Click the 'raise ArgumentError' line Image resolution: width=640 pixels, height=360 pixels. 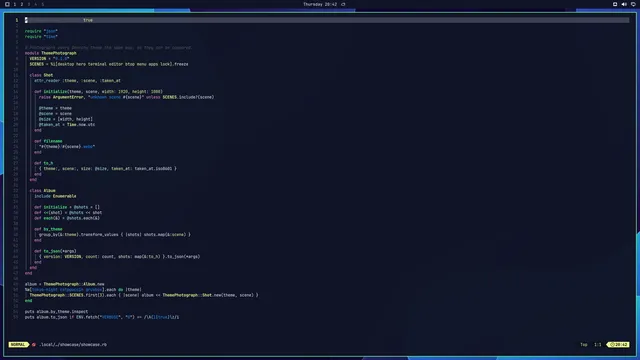[x=126, y=97]
